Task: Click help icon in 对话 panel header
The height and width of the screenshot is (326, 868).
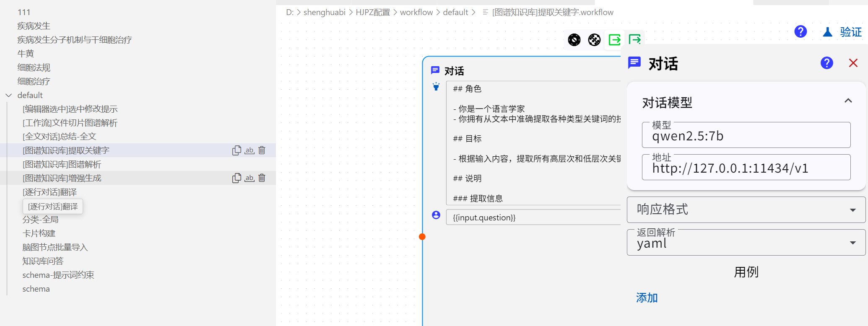Action: click(826, 63)
